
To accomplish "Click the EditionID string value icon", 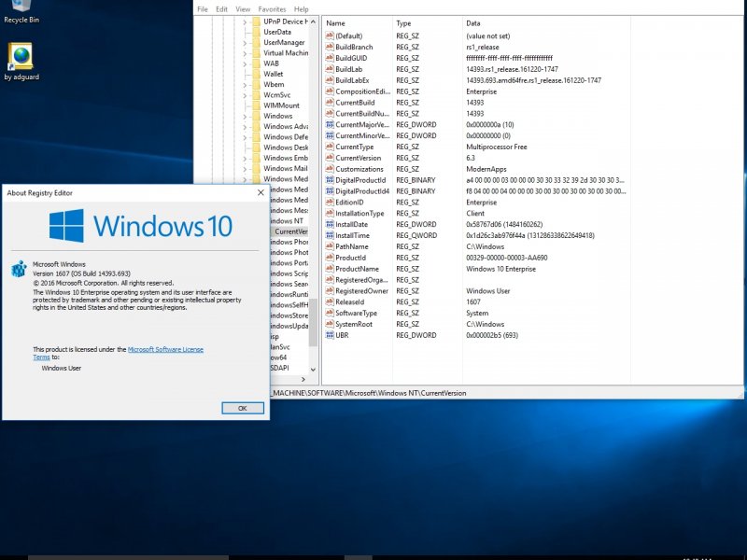I will [x=330, y=202].
